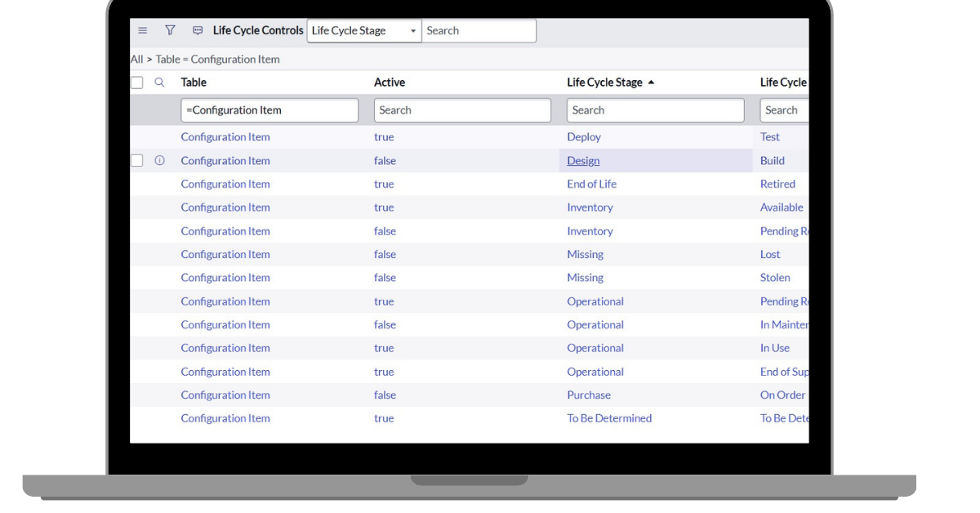The image size is (980, 513).
Task: Open the Design life cycle stage record
Action: (x=583, y=160)
